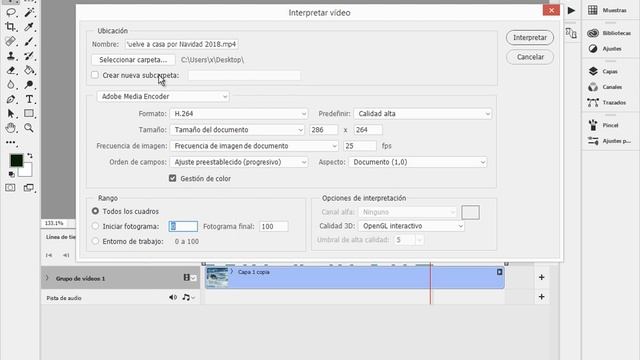Screen dimensions: 640x360
Task: Select the Blur tool
Action: click(x=11, y=84)
